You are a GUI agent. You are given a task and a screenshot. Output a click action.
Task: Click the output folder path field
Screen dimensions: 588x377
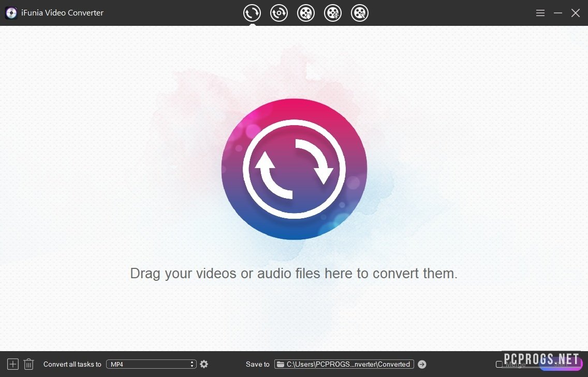[348, 364]
